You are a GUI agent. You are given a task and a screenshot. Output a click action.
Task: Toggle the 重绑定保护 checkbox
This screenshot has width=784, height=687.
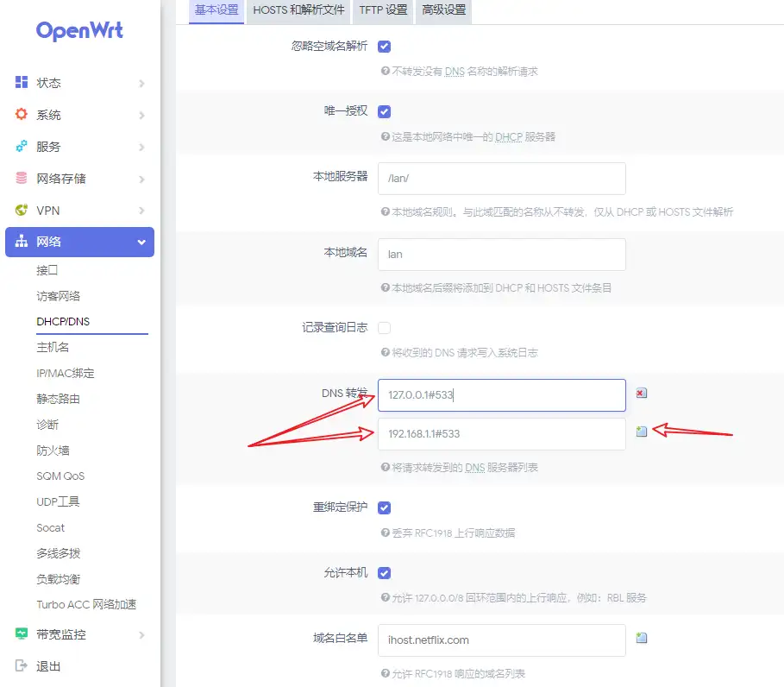tap(384, 507)
